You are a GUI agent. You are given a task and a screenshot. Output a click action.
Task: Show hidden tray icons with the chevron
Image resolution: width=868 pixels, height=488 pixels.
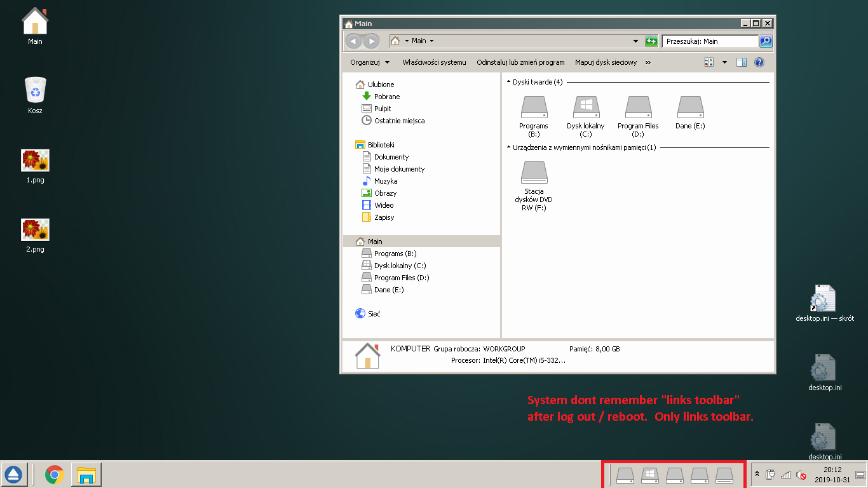757,475
